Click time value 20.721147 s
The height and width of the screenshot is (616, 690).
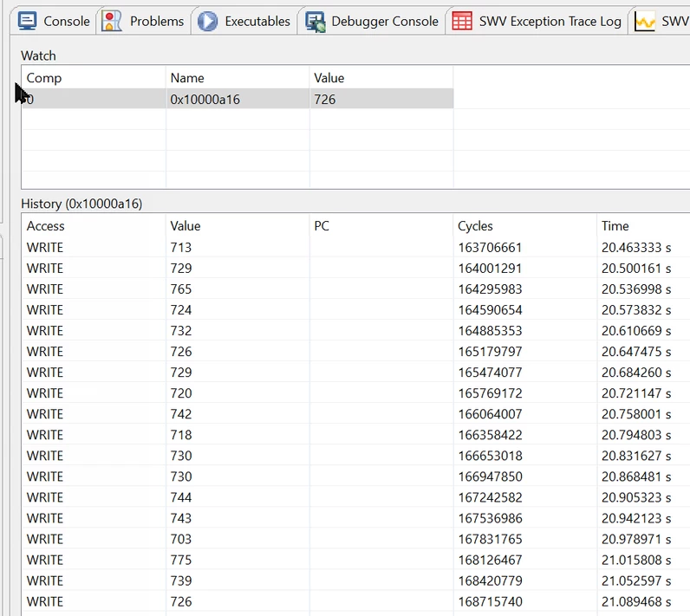[x=636, y=393]
